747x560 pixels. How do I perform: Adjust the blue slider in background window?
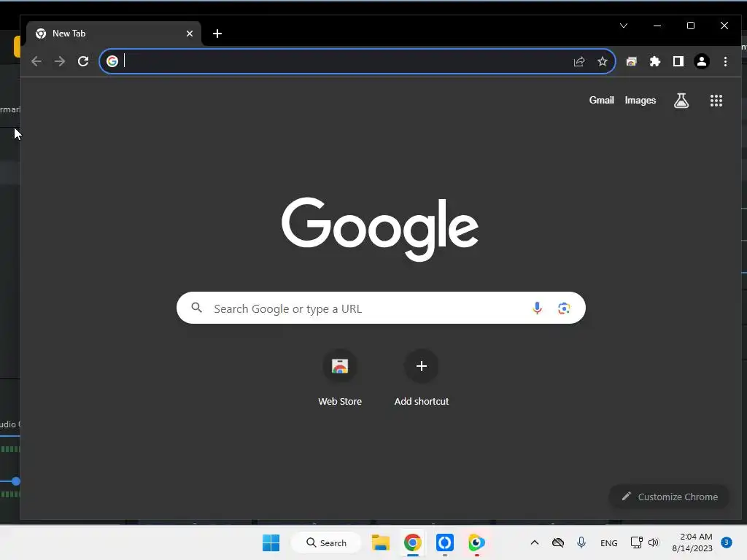[16, 481]
